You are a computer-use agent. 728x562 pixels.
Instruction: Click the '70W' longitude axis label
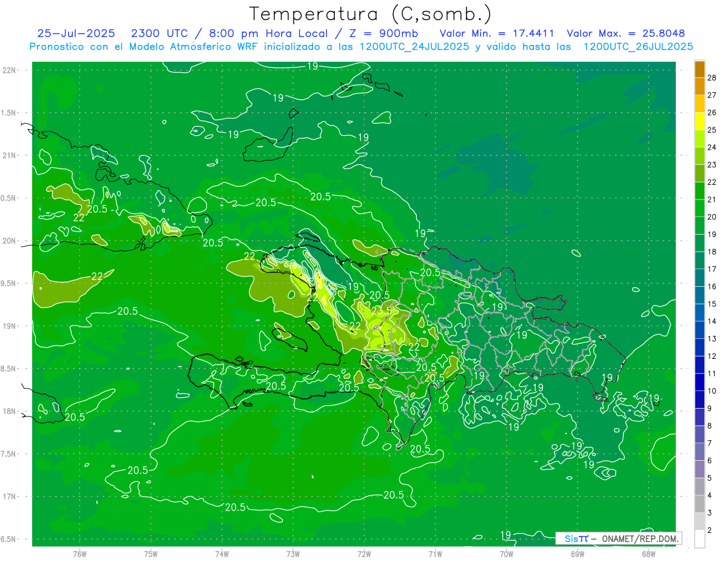coord(507,554)
